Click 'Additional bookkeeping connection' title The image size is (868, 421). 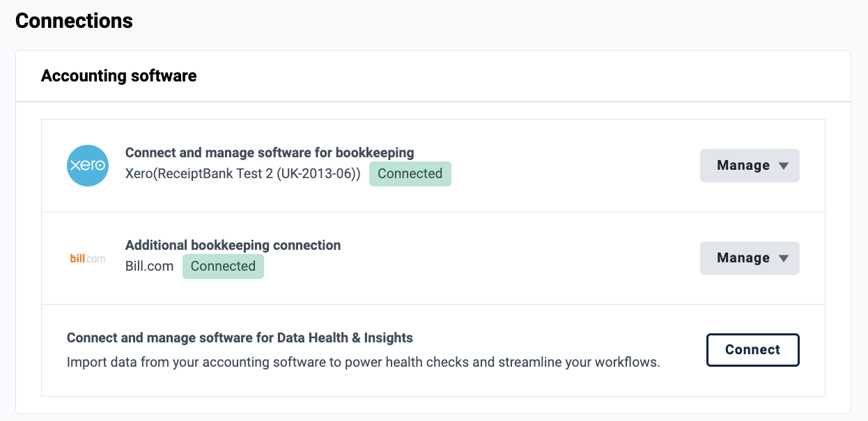tap(233, 245)
